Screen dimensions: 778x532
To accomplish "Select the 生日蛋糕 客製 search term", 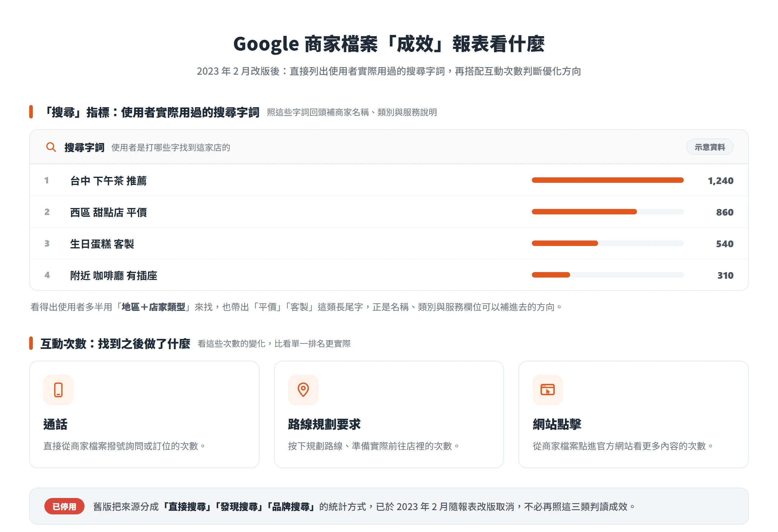I will click(x=102, y=244).
